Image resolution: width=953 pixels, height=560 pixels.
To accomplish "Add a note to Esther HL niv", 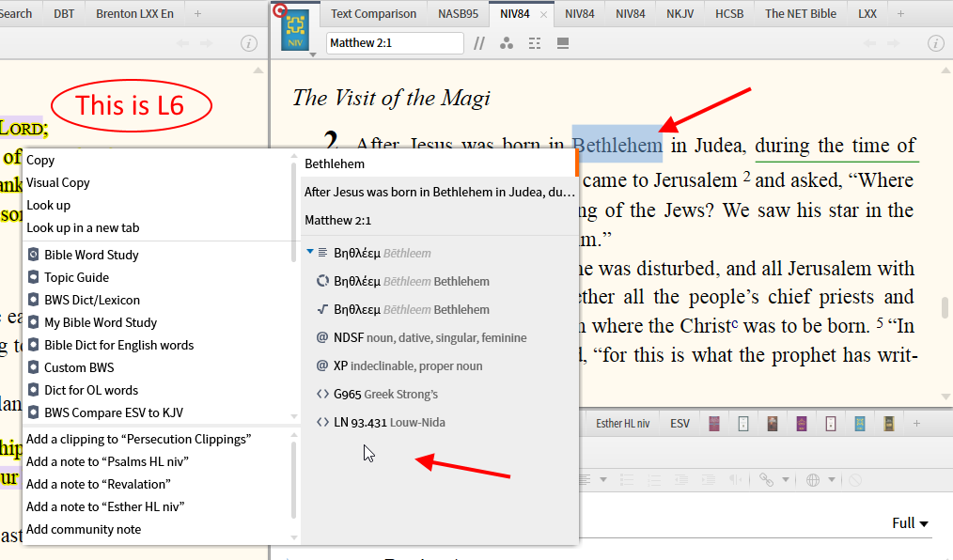I will click(105, 506).
